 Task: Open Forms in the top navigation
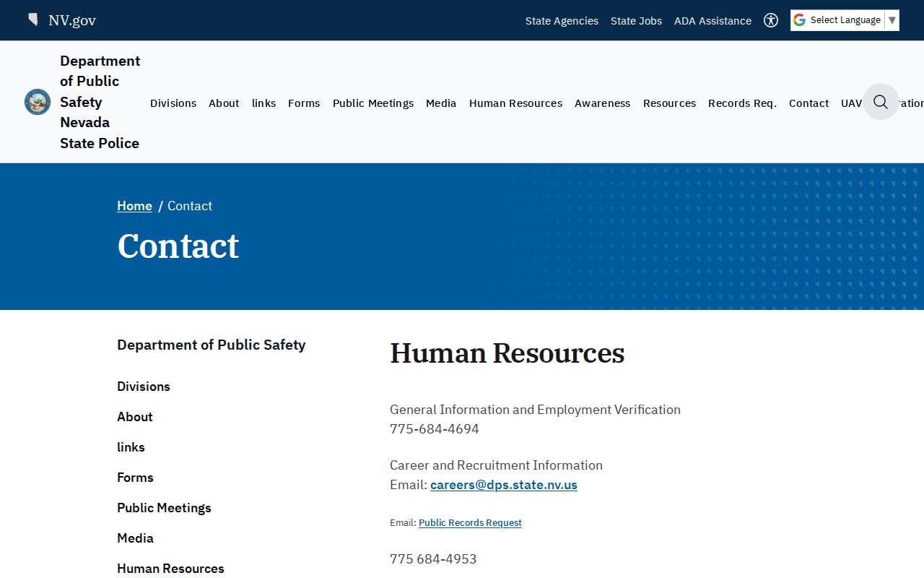[304, 103]
